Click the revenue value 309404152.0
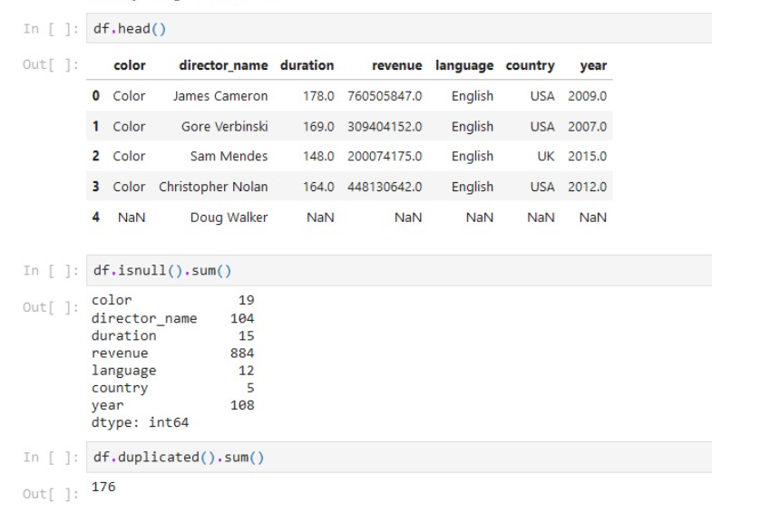The width and height of the screenshot is (780, 532). (x=385, y=127)
